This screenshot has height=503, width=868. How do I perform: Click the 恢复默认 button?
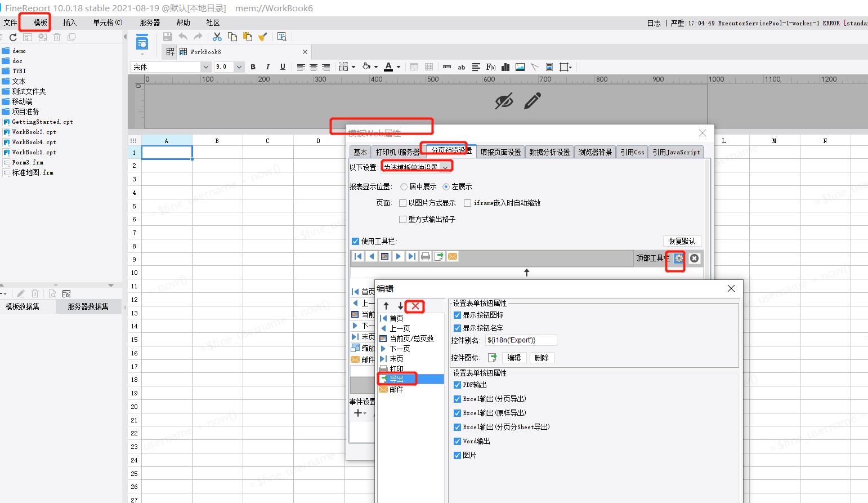click(x=682, y=241)
